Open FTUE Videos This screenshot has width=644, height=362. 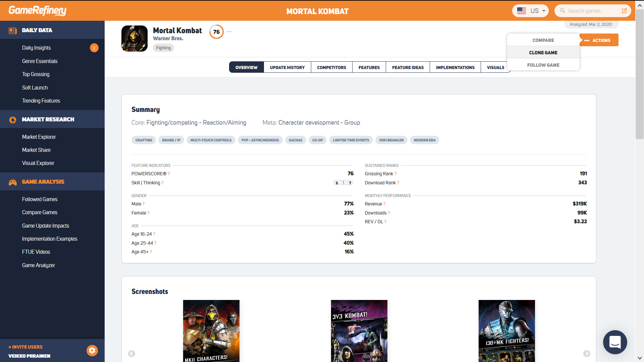coord(36,252)
